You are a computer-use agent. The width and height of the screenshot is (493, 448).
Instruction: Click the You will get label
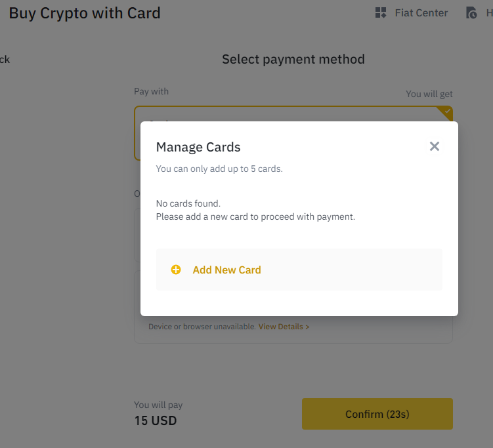429,94
